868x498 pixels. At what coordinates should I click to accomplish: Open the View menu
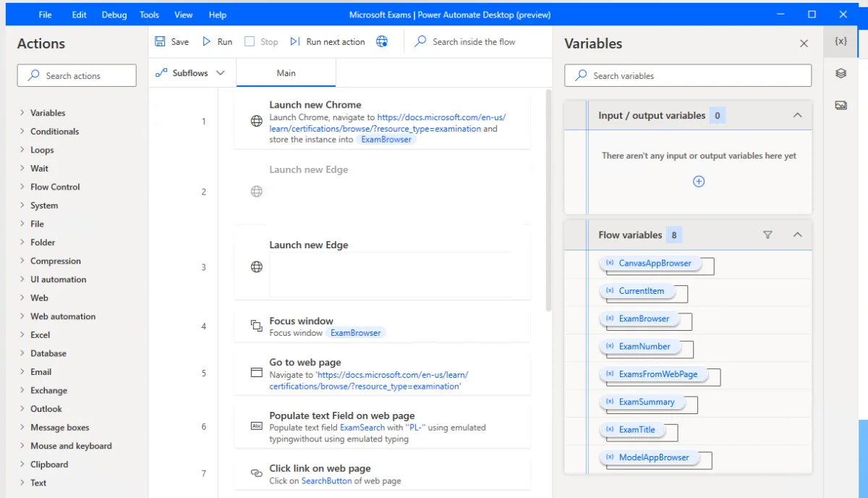point(184,14)
